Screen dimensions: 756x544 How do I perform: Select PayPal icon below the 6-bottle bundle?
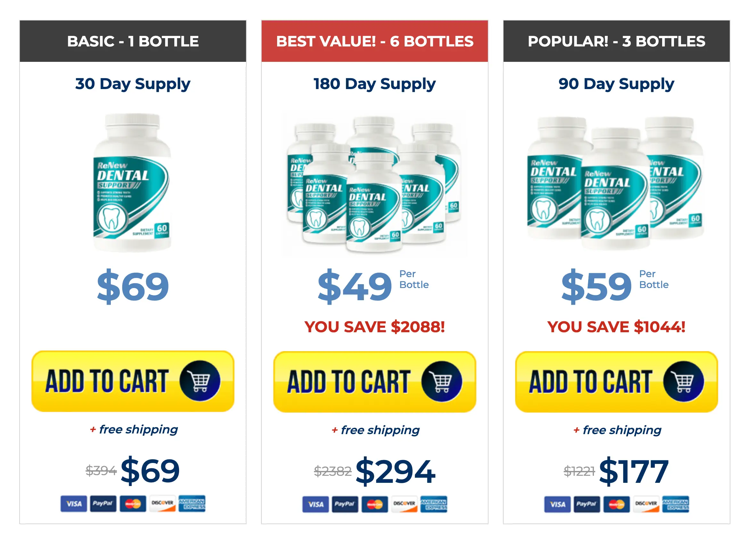click(345, 504)
